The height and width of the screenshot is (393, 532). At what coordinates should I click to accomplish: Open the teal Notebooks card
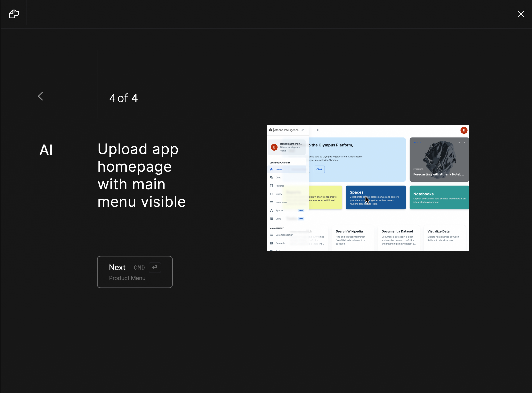coord(439,197)
